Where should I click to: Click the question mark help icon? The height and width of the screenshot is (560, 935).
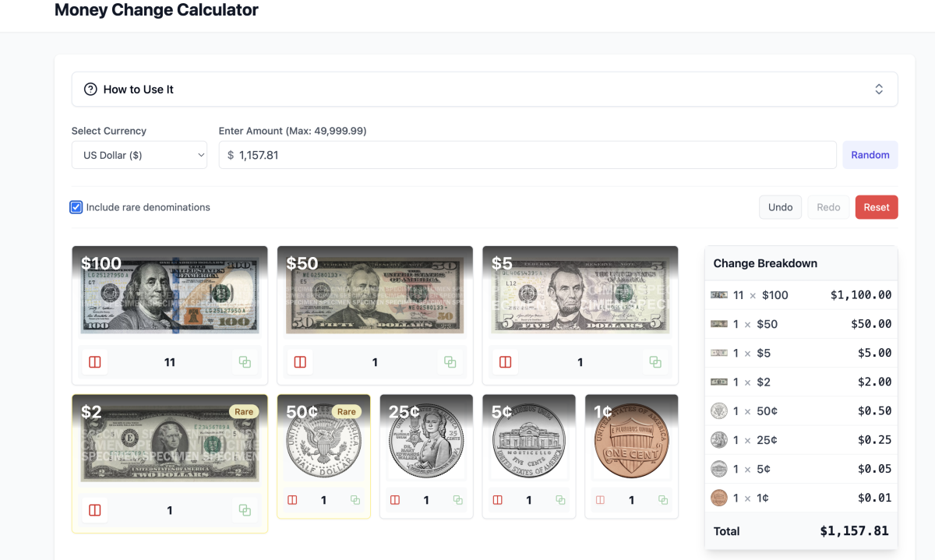[x=88, y=89]
